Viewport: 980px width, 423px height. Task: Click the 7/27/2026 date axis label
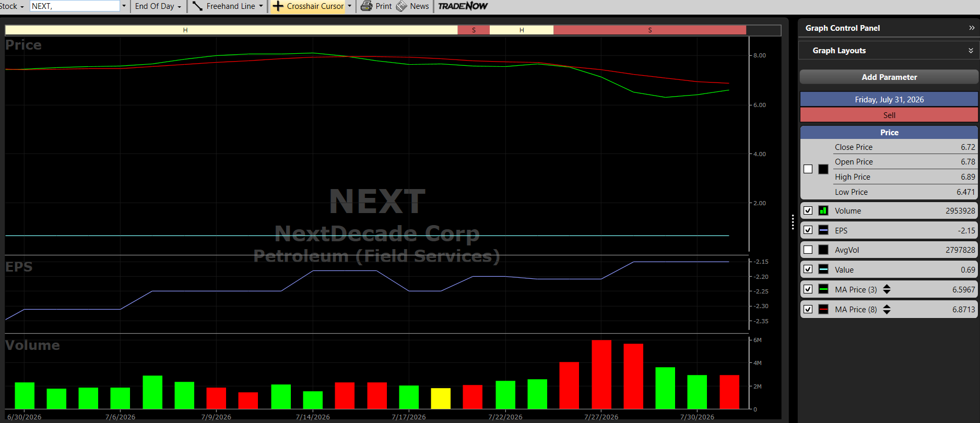click(601, 417)
